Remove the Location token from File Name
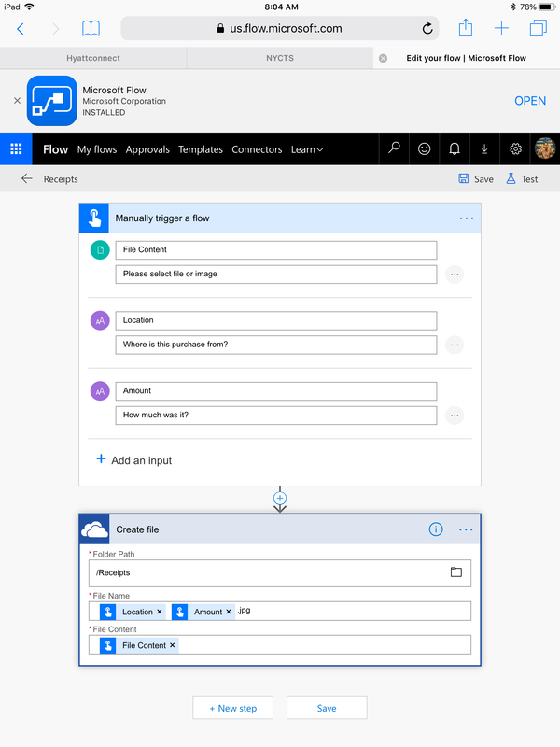 tap(160, 612)
